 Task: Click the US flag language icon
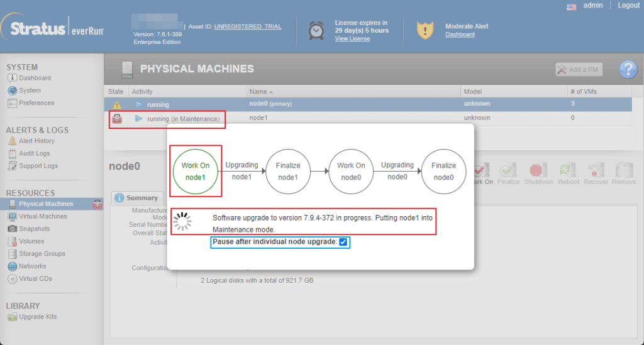pyautogui.click(x=571, y=6)
